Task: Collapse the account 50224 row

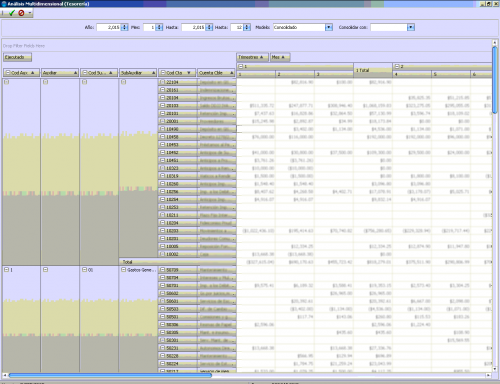Action: [162, 364]
